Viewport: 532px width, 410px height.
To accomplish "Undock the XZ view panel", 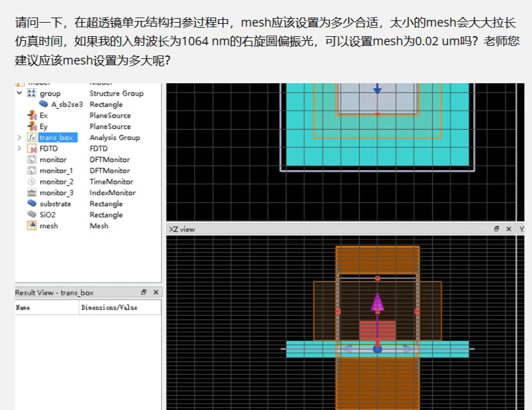I will 498,229.
